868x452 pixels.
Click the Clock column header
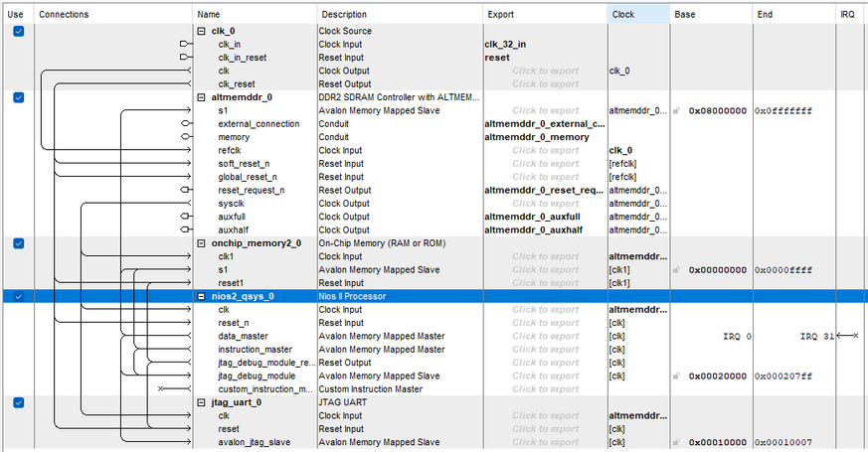(639, 14)
